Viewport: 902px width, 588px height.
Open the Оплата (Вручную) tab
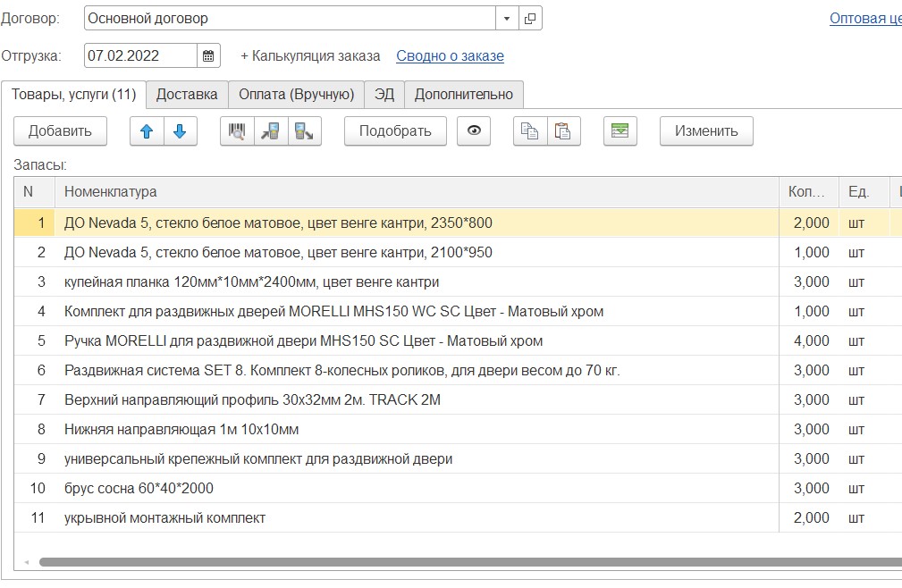296,94
